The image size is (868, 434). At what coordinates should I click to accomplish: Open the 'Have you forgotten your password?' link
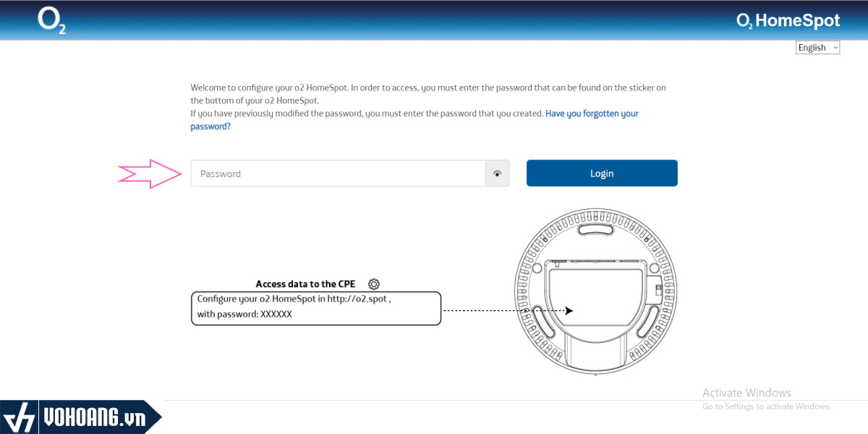pyautogui.click(x=592, y=114)
